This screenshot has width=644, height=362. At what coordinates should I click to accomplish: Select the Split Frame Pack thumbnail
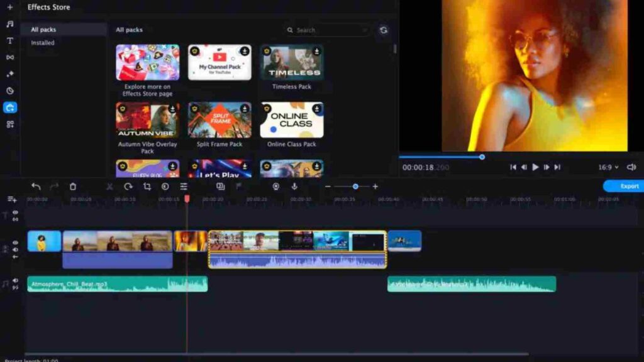pos(219,120)
